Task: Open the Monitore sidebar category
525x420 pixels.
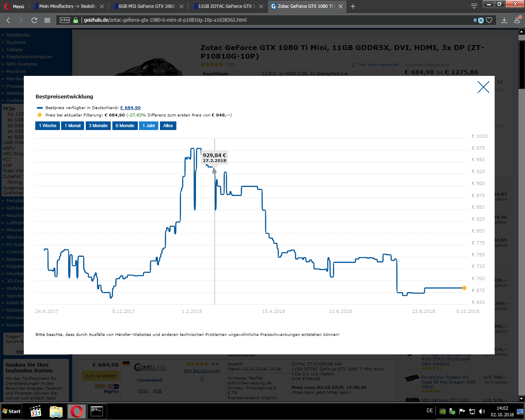Action: click(16, 71)
